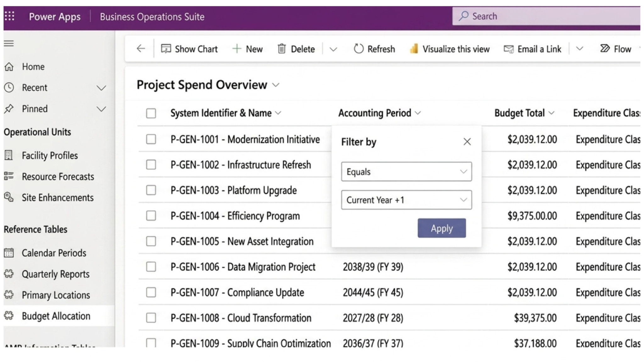The image size is (644, 362).
Task: Open the Budget Total column menu
Action: pyautogui.click(x=551, y=113)
